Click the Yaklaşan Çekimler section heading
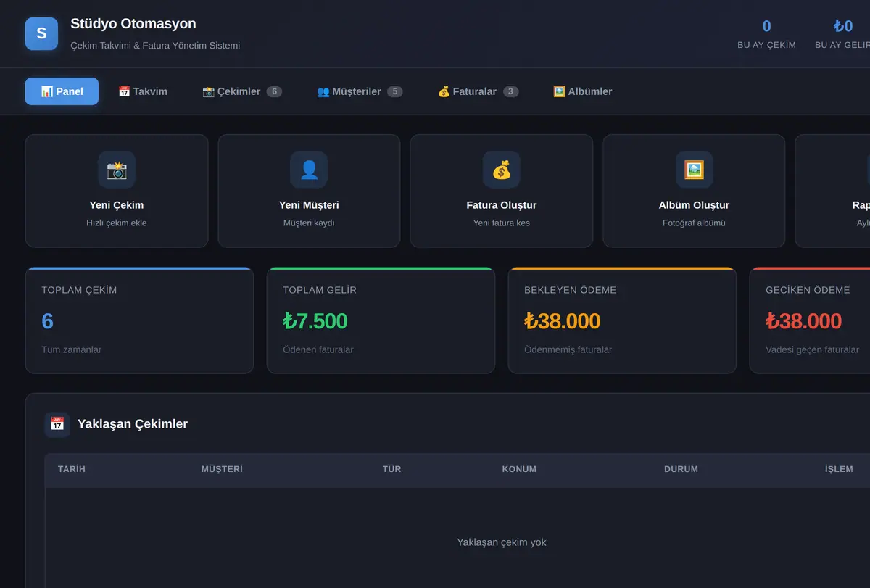Viewport: 870px width, 588px height. (133, 424)
